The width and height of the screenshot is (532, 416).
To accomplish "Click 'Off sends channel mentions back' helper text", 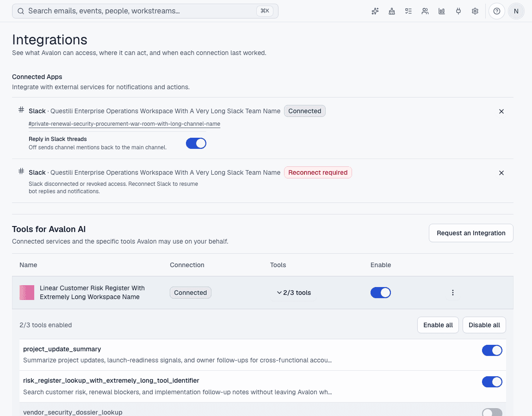I will point(98,147).
